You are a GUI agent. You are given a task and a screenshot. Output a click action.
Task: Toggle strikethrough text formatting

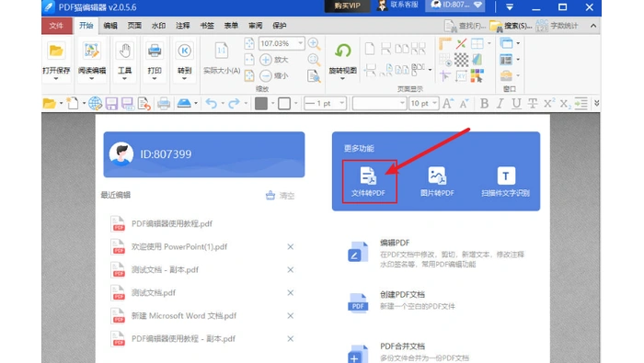[x=533, y=103]
